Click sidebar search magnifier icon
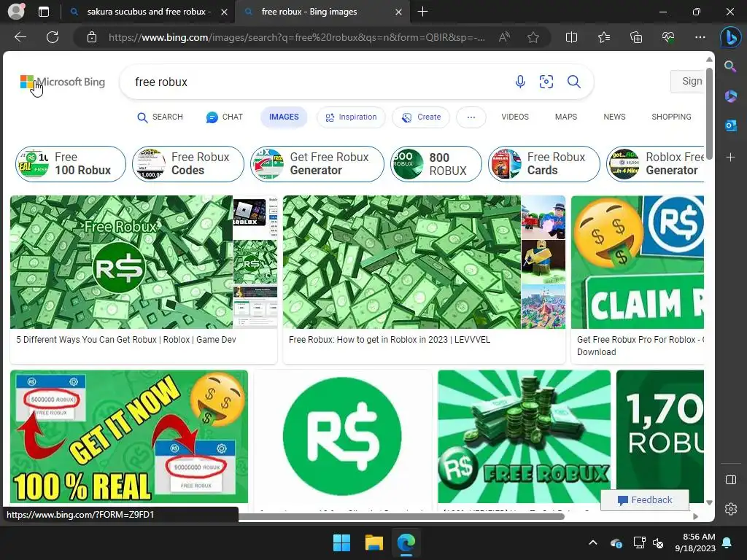The height and width of the screenshot is (560, 747). (730, 66)
